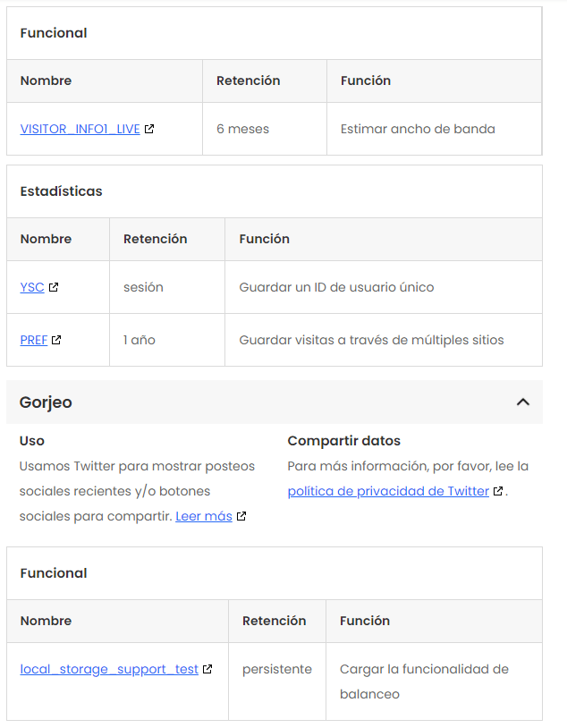567x728 pixels.
Task: Open the VISITOR_INFO1_LIVE cookie link
Action: tap(80, 129)
